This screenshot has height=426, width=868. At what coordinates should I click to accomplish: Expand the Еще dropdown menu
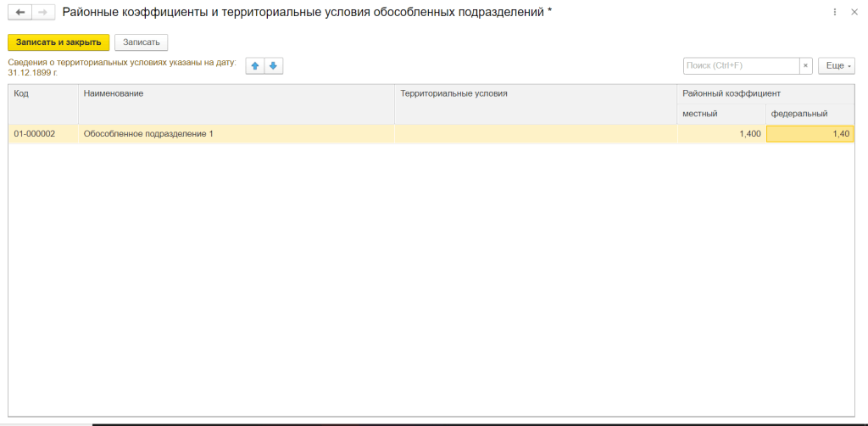pos(836,66)
